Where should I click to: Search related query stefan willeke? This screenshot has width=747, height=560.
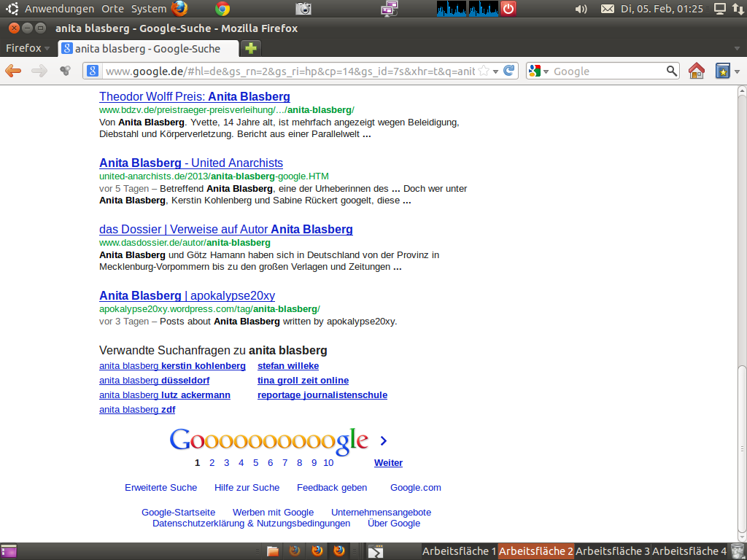click(x=288, y=366)
